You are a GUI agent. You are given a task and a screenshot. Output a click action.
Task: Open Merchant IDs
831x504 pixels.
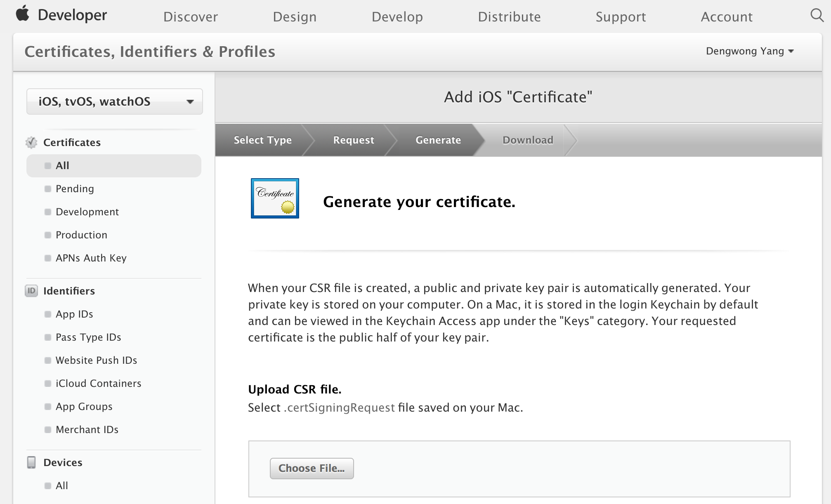coord(87,430)
